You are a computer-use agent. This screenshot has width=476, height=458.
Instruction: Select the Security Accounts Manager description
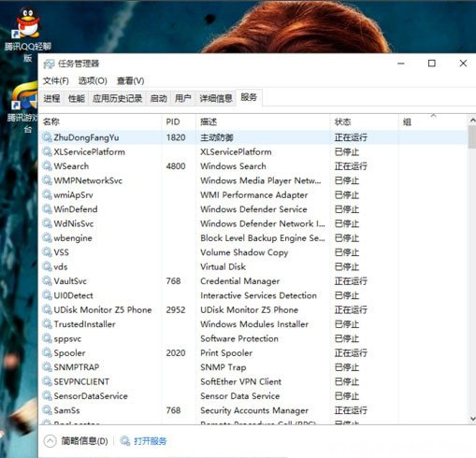pyautogui.click(x=254, y=410)
